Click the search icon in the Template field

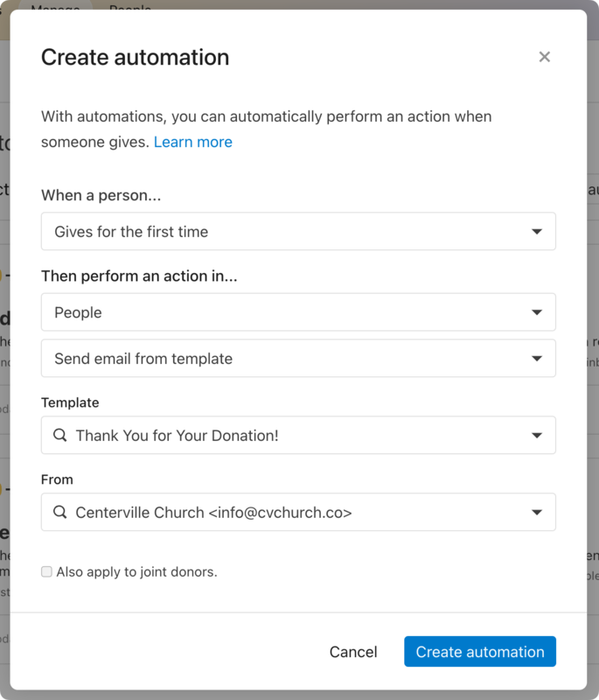(60, 435)
